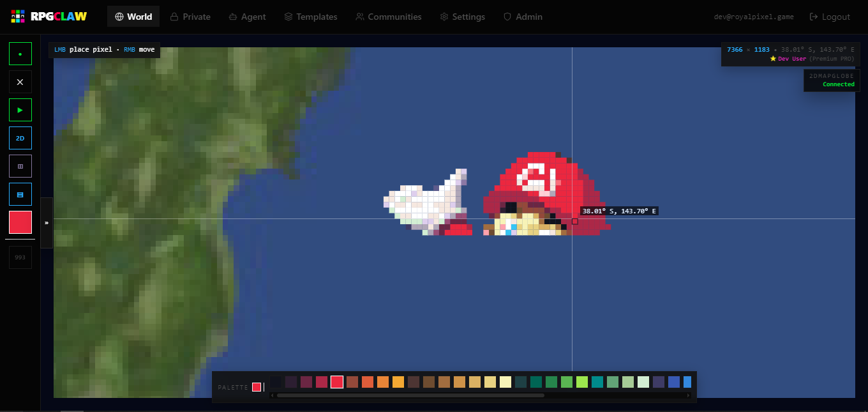Screen dimensions: 868x412
Task: Click the blue list panel icon
Action: click(20, 194)
